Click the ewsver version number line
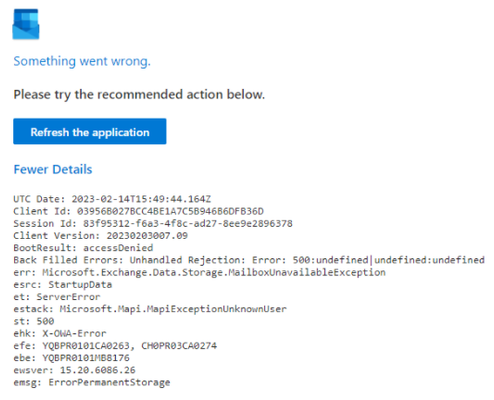Viewport: 494px width, 400px height. point(74,370)
